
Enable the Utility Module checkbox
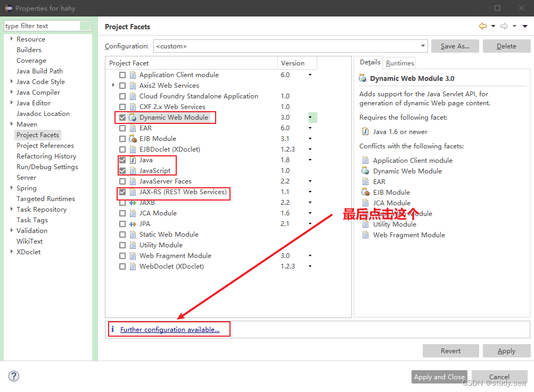coord(122,245)
